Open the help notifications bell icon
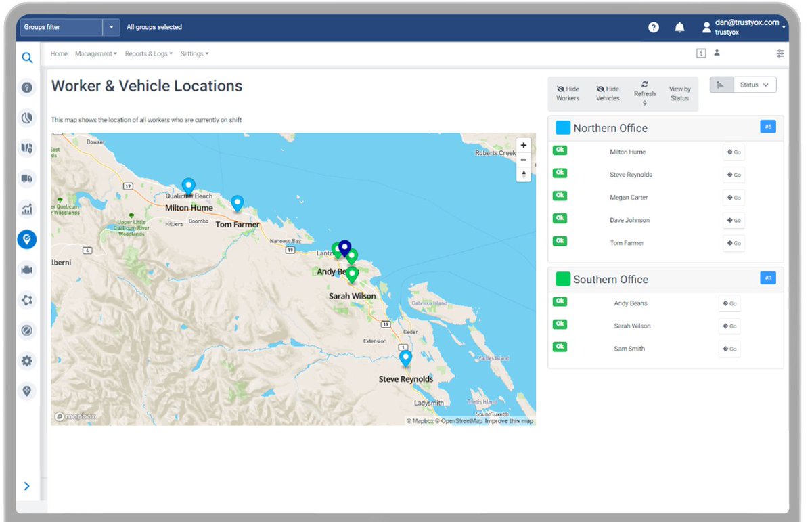812x522 pixels. pos(679,27)
